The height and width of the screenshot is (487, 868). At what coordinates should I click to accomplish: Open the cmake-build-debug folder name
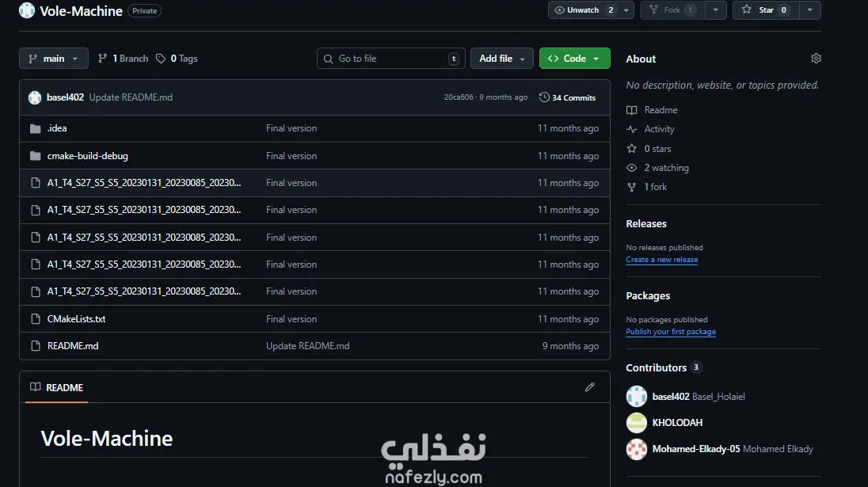(x=87, y=156)
